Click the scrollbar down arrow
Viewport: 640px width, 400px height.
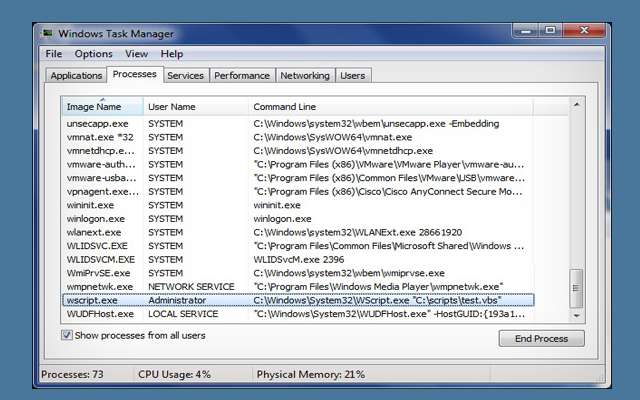click(575, 314)
